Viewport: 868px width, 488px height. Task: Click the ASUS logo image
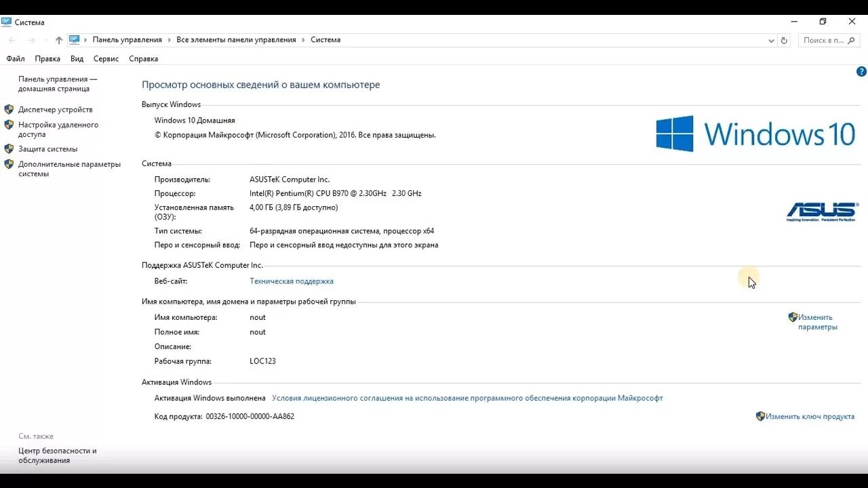coord(822,212)
